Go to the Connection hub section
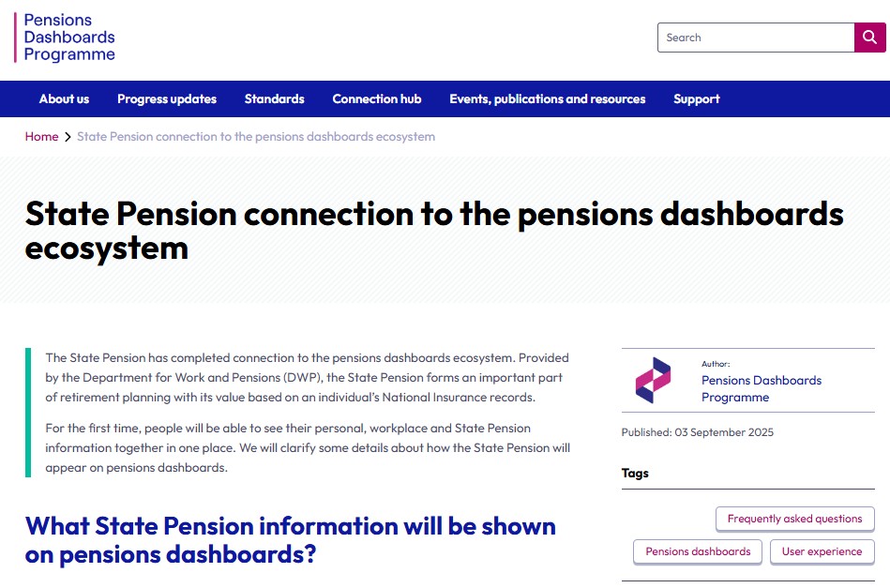Viewport: 890px width, 588px height. pyautogui.click(x=377, y=98)
